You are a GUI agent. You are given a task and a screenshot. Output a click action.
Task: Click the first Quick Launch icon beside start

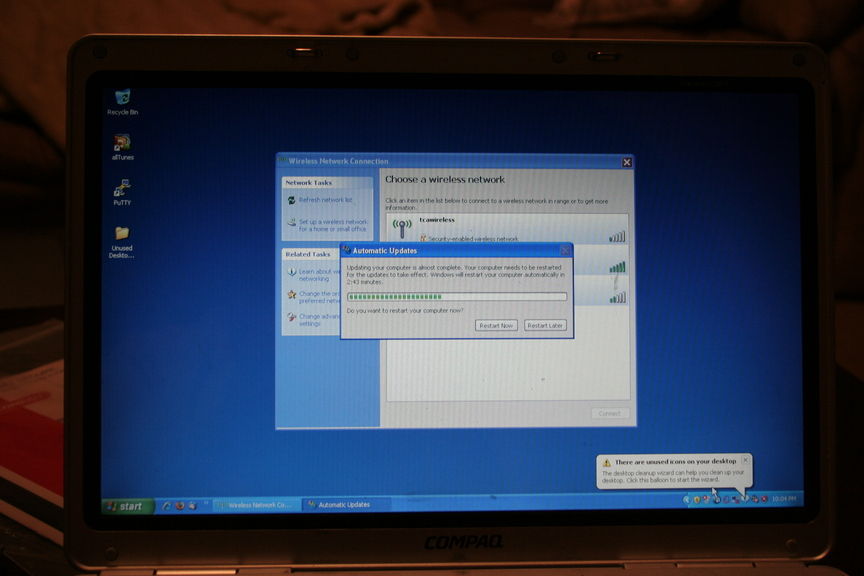pos(166,505)
